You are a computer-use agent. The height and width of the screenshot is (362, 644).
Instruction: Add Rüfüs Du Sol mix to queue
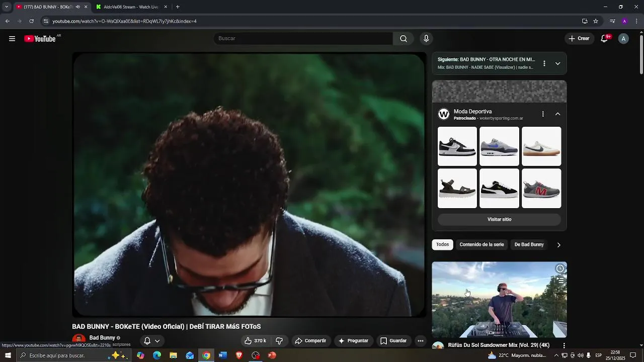[x=560, y=281]
